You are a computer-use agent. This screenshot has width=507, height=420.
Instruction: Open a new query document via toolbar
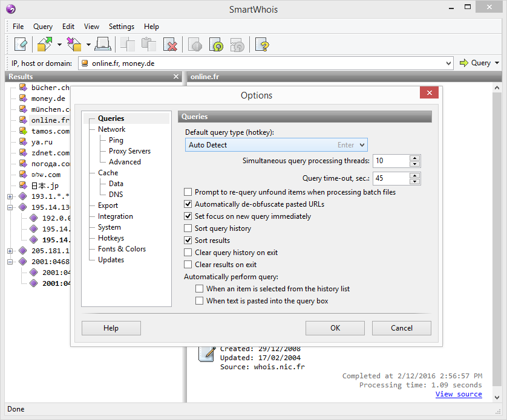pyautogui.click(x=21, y=44)
